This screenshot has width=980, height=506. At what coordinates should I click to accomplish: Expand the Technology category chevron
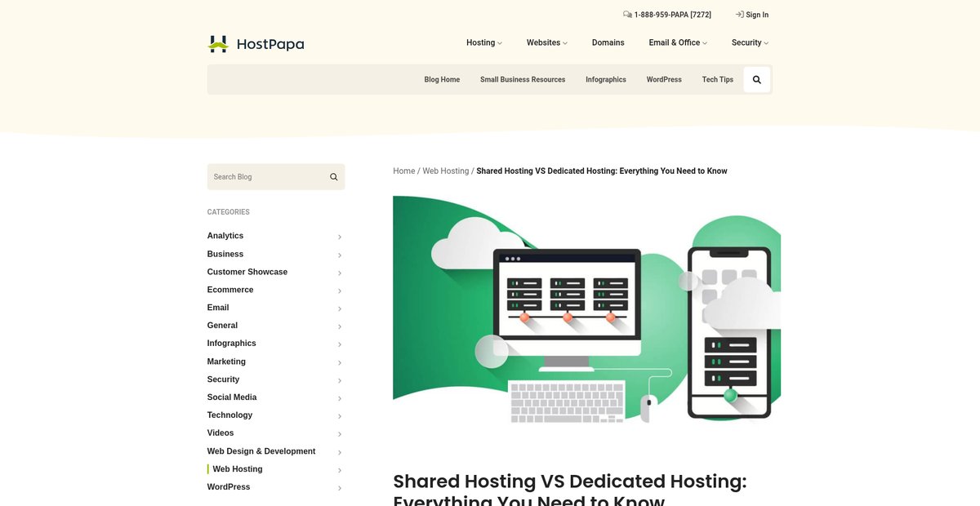click(340, 416)
